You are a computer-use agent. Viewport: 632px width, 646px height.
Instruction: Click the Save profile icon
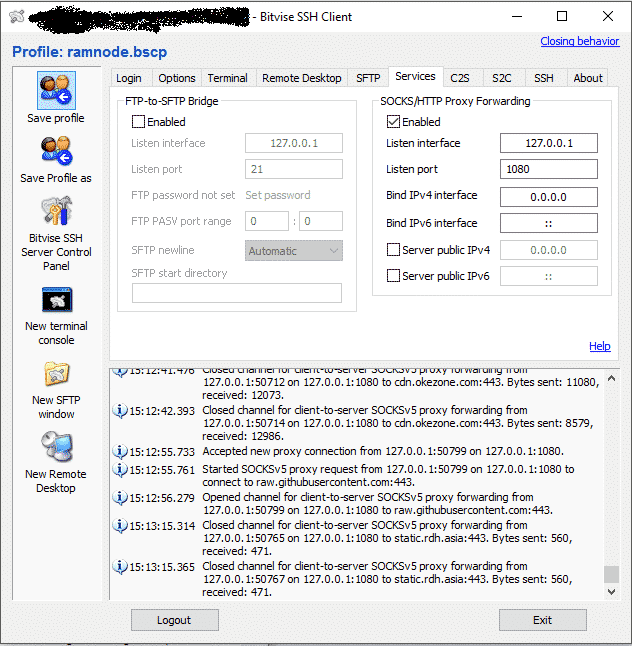click(x=56, y=90)
